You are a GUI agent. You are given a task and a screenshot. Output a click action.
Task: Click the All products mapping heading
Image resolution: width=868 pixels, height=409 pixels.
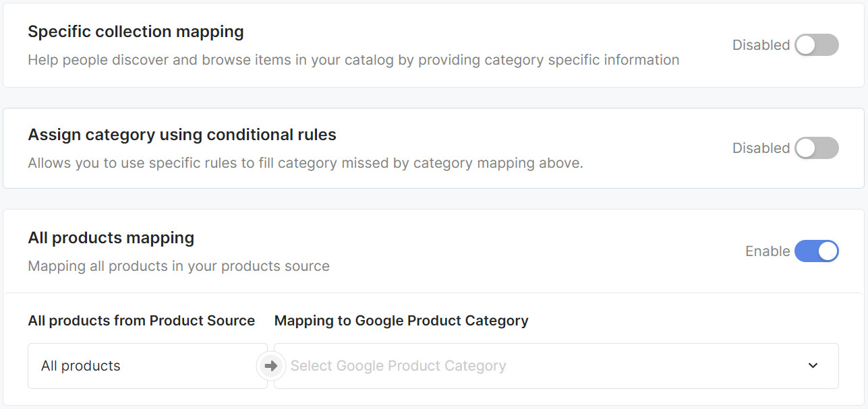click(x=111, y=238)
